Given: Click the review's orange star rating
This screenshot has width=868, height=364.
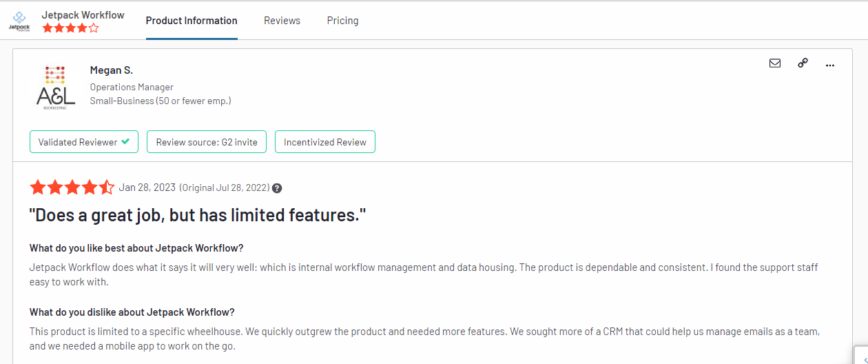Looking at the screenshot, I should pos(72,188).
